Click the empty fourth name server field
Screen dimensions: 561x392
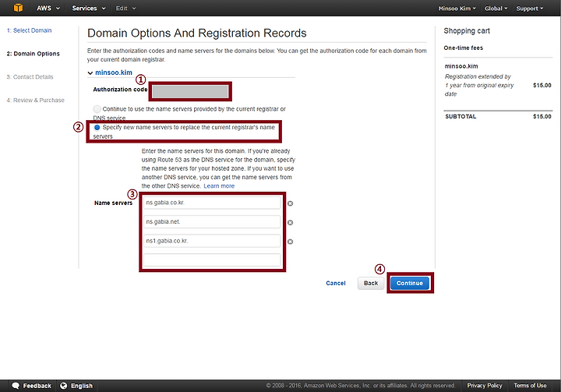(212, 260)
